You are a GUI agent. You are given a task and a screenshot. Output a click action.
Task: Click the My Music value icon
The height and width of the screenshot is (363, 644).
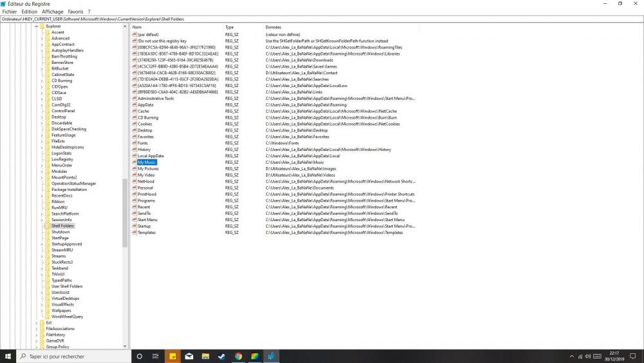pyautogui.click(x=135, y=162)
